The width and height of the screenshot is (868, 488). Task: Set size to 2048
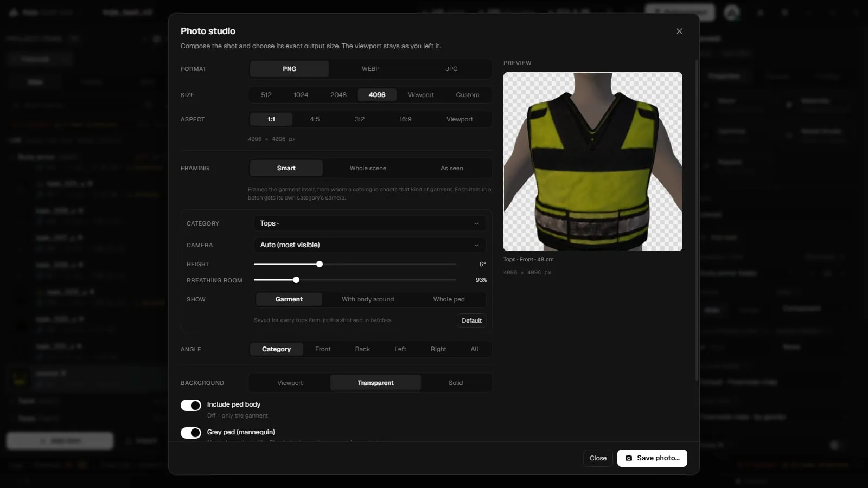coord(339,95)
